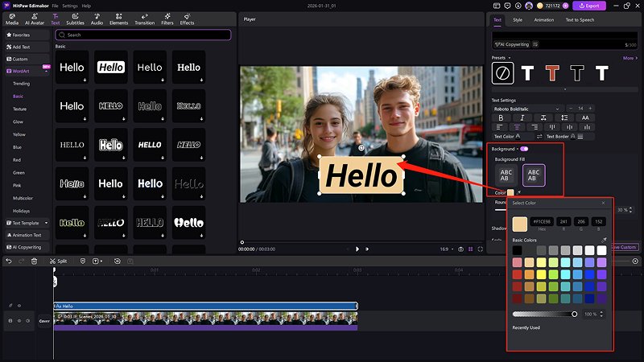Open the Audio panel

97,19
